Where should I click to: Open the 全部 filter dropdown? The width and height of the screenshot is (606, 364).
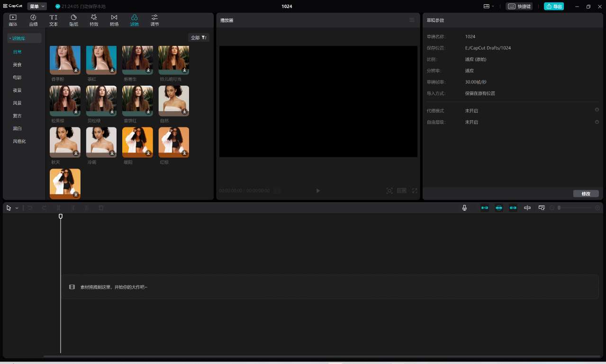coord(199,37)
